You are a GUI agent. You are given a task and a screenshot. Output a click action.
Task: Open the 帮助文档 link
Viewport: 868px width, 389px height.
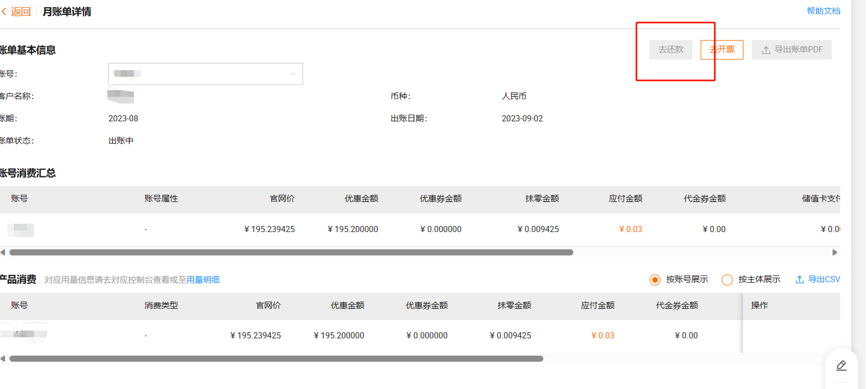click(824, 11)
